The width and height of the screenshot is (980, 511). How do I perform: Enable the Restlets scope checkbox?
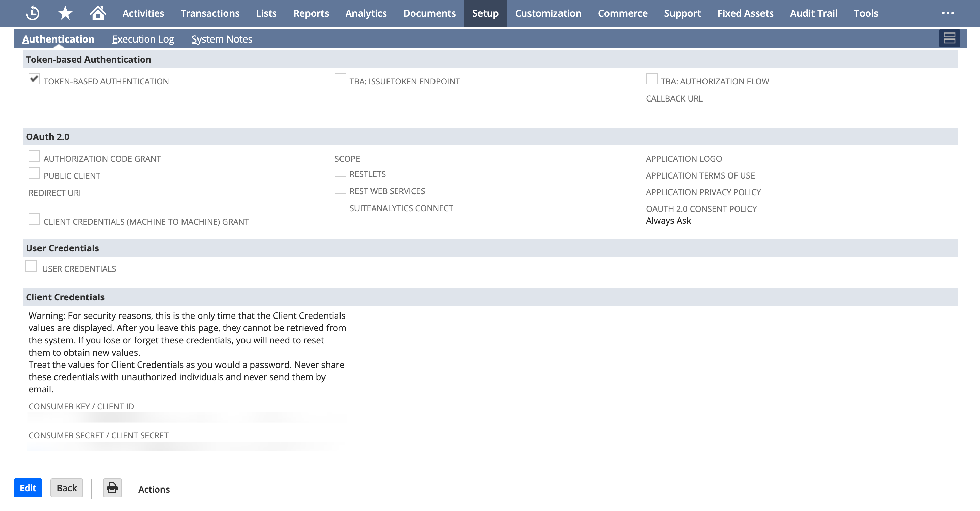click(340, 172)
